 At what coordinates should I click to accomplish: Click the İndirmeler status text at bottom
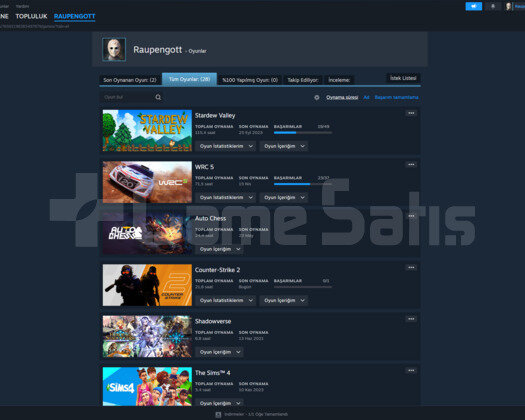[256, 415]
